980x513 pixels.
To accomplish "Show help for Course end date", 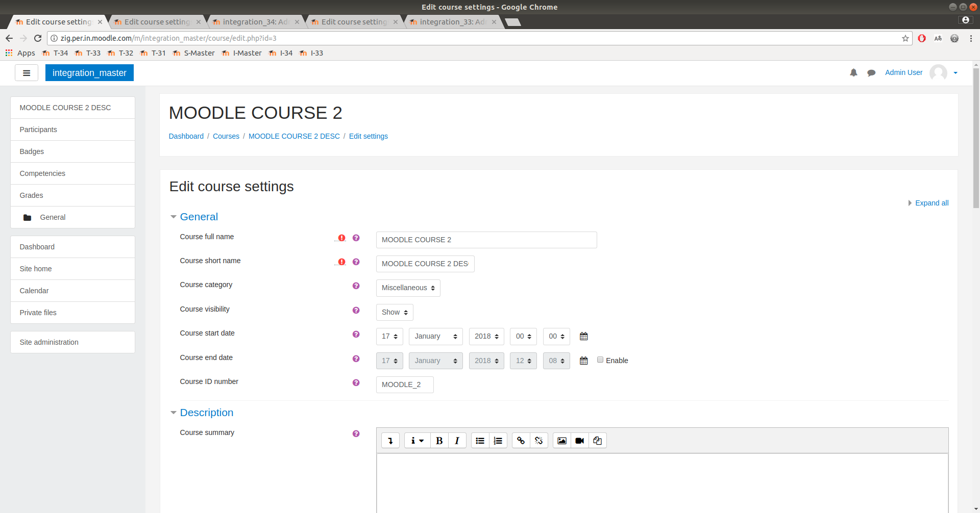I will click(x=356, y=359).
